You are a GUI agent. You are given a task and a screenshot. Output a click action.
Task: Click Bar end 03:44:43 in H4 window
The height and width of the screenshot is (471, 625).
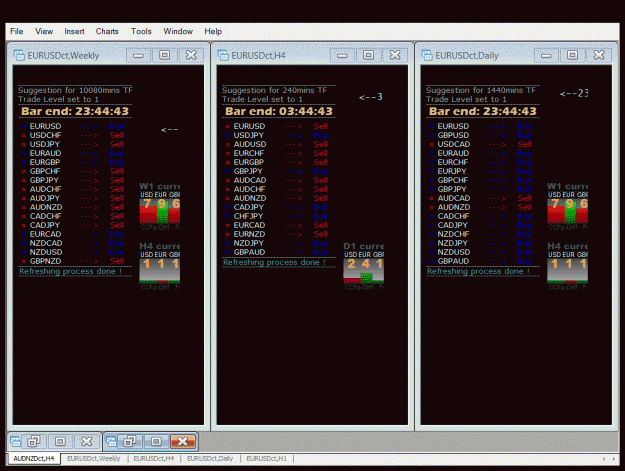coord(279,111)
